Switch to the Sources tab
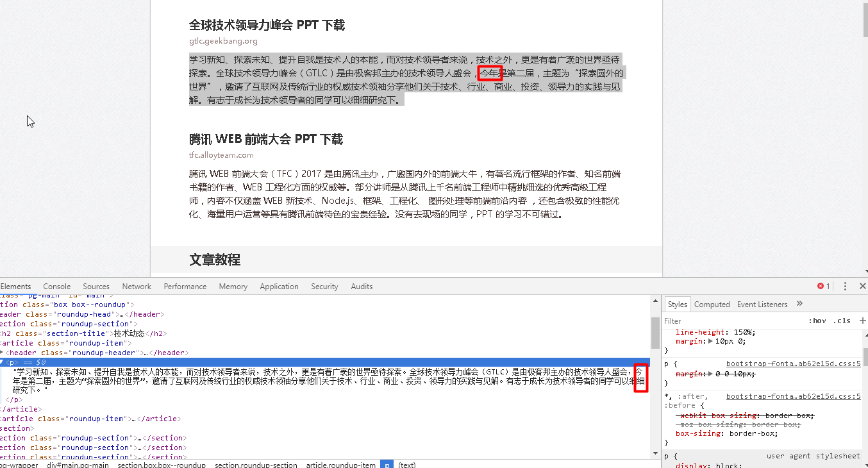Viewport: 868px width, 468px height. click(x=96, y=287)
